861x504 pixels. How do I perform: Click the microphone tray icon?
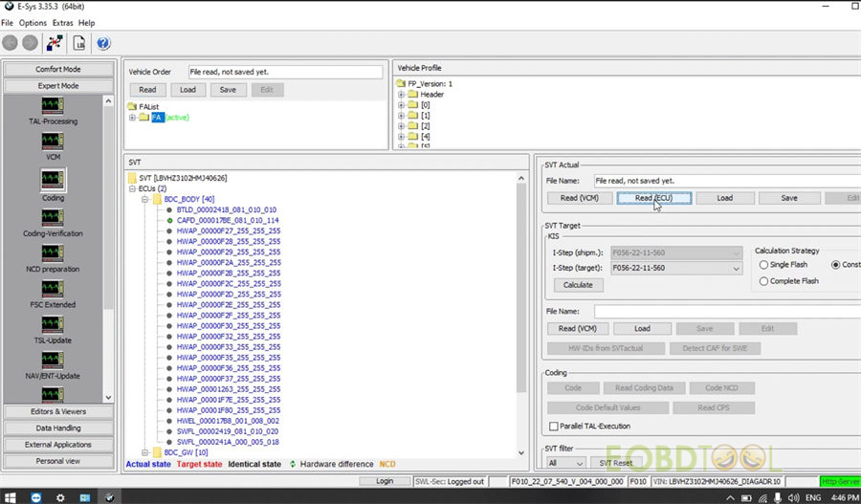pos(778,498)
